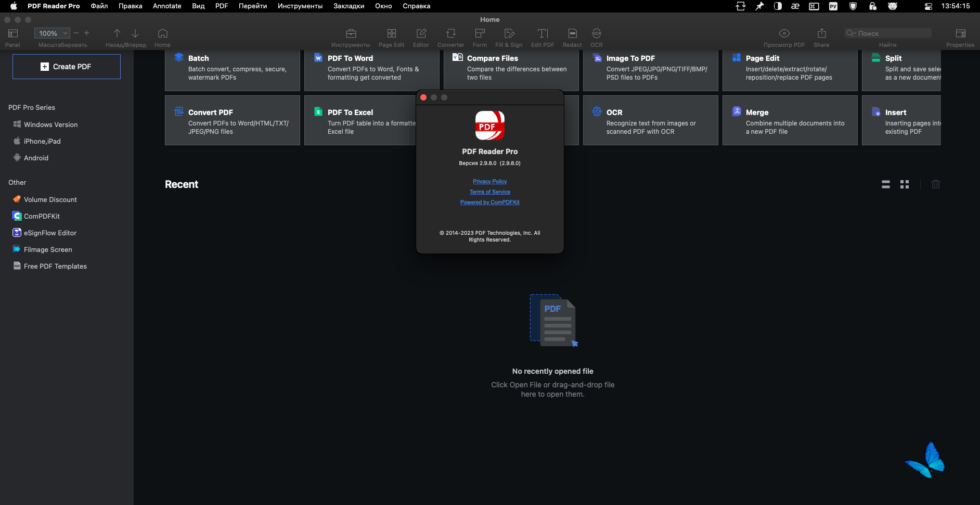Open the Перейти menu

(253, 6)
